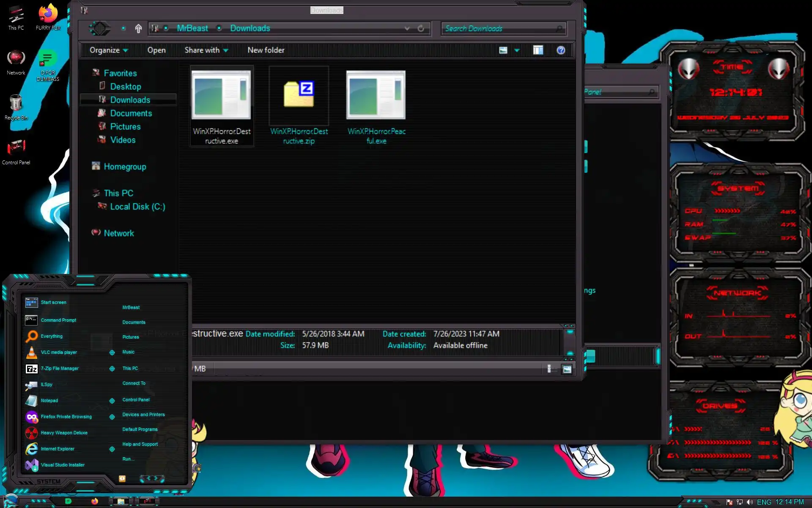The width and height of the screenshot is (812, 508).
Task: Open the view options dropdown arrow
Action: (x=517, y=50)
